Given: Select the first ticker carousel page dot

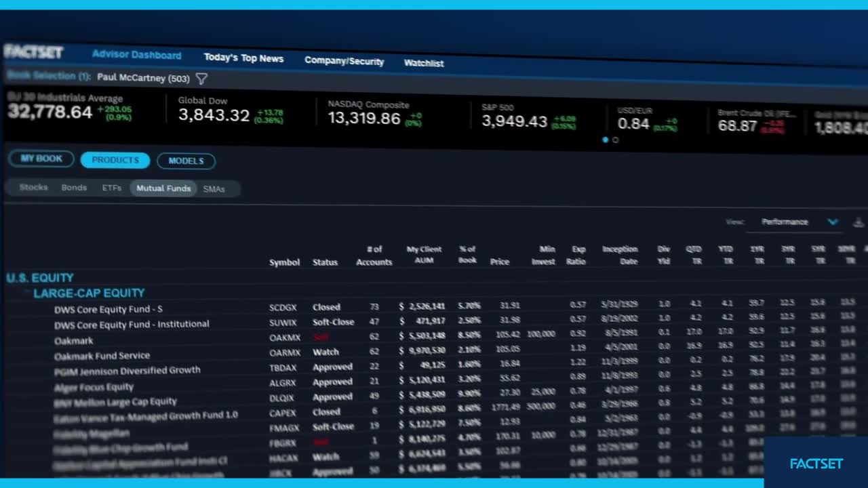Looking at the screenshot, I should click(606, 140).
